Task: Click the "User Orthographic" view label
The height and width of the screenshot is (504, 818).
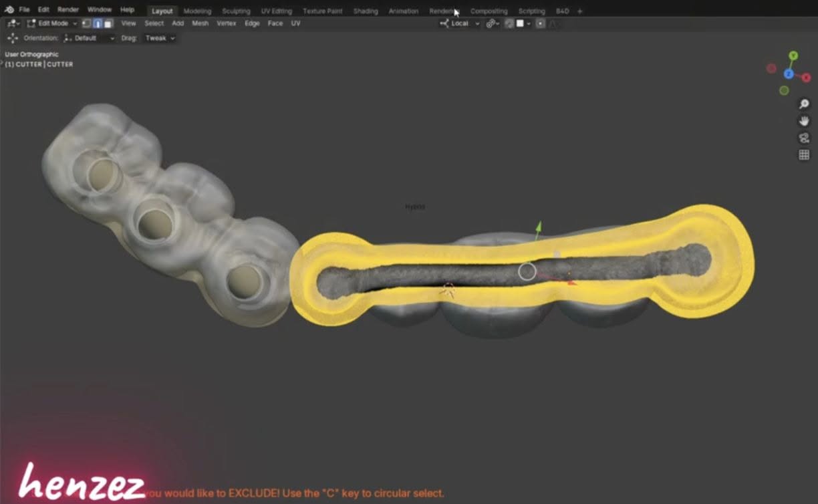Action: (31, 54)
